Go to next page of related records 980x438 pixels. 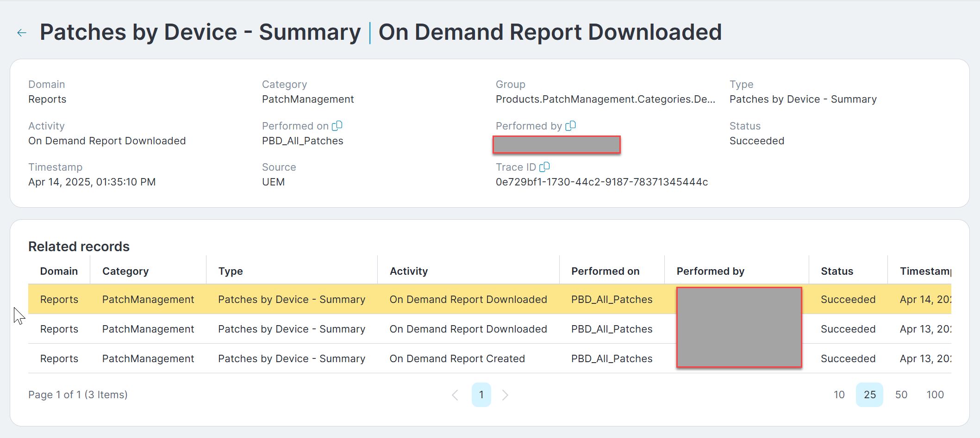[505, 395]
